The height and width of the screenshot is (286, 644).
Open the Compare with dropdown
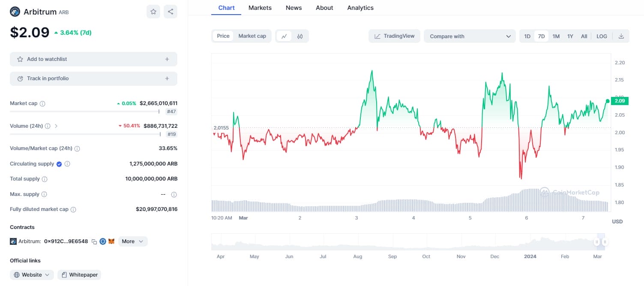pos(470,36)
